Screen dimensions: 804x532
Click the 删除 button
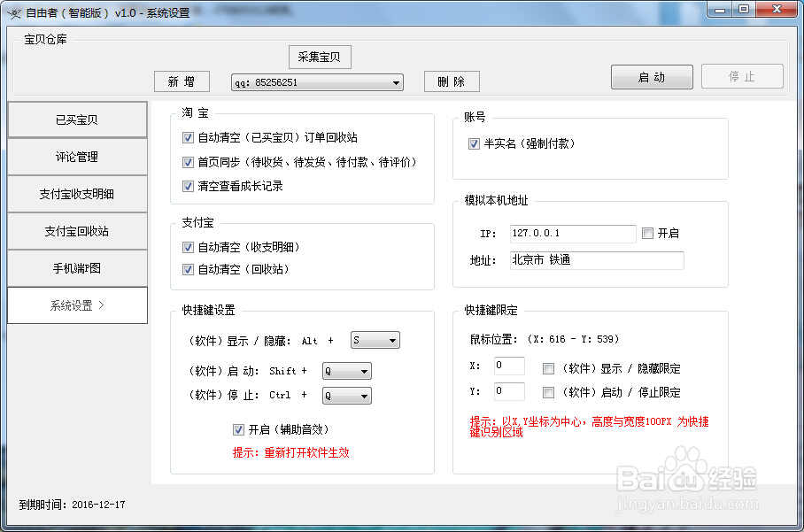click(x=452, y=81)
